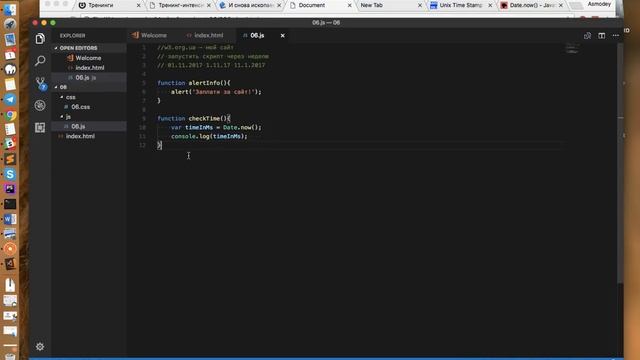Open the editor More Actions ellipsis menu

[x=616, y=36]
